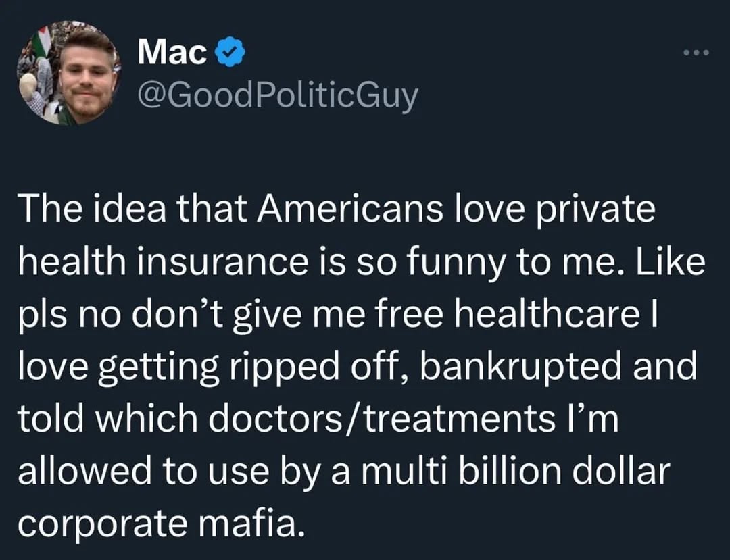Open the three-dot more options menu

(x=695, y=53)
